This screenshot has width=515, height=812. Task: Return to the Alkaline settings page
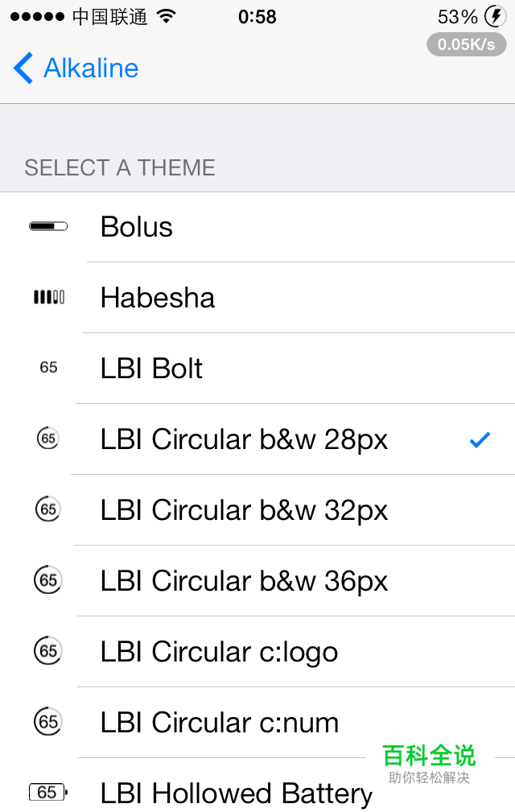(91, 68)
